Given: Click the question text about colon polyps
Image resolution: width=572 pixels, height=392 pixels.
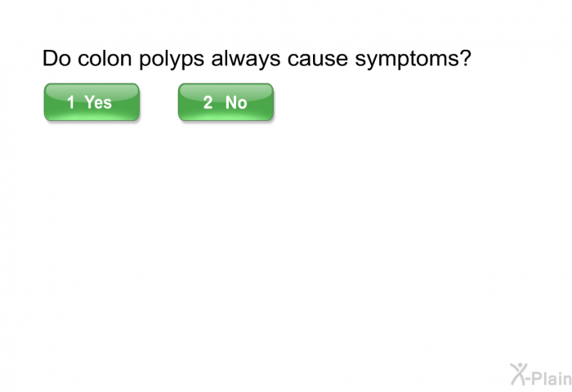Looking at the screenshot, I should pyautogui.click(x=257, y=59).
